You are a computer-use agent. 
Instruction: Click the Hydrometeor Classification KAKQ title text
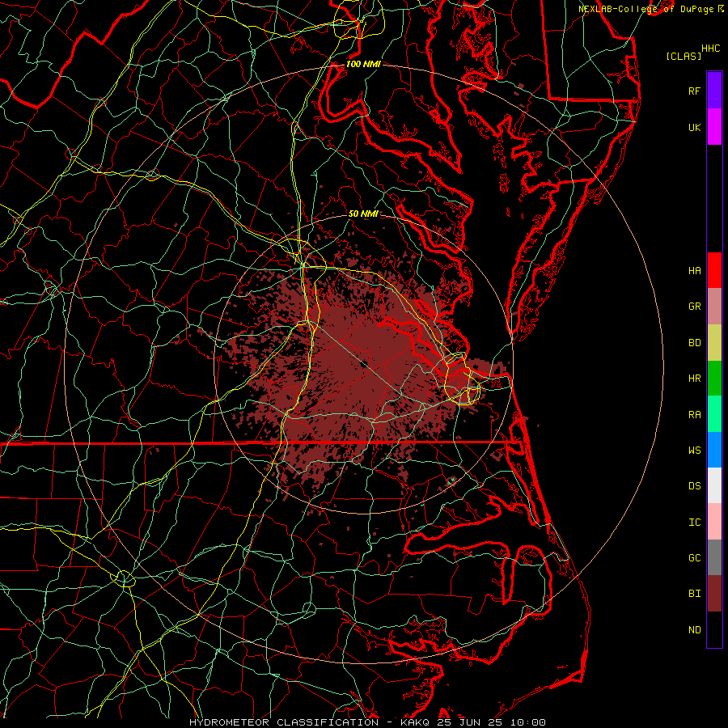367,722
